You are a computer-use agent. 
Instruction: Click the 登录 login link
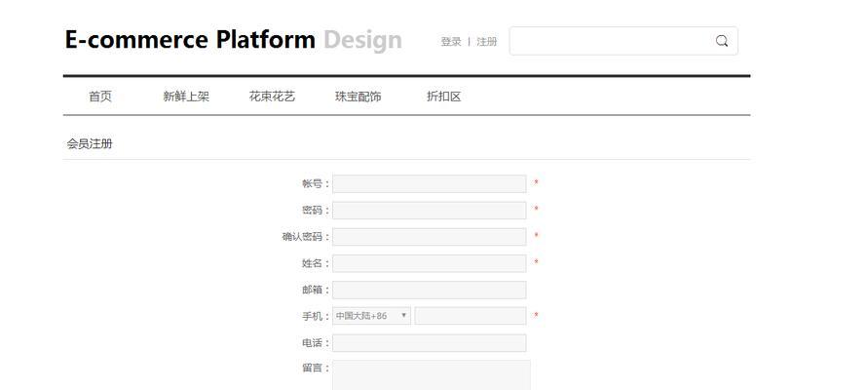[x=451, y=42]
